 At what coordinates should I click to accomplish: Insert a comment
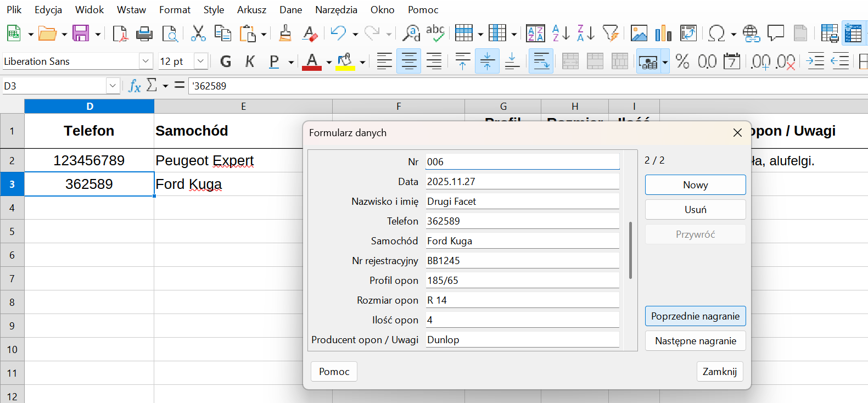(x=776, y=33)
